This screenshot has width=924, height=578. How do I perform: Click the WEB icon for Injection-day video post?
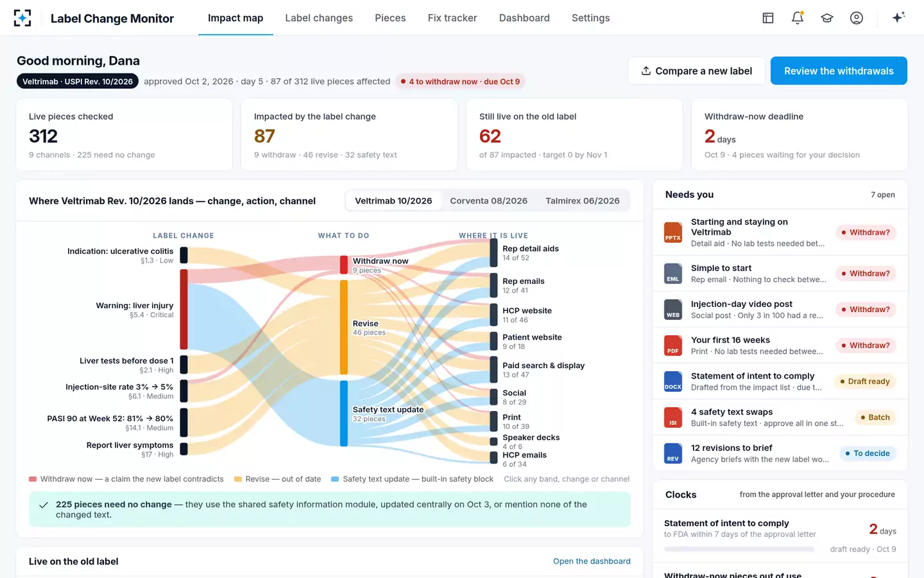click(673, 310)
